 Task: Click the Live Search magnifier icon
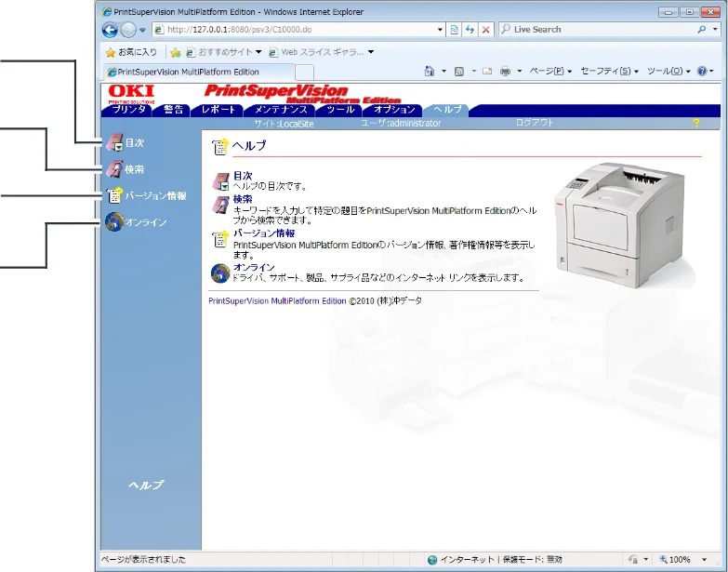pos(702,29)
